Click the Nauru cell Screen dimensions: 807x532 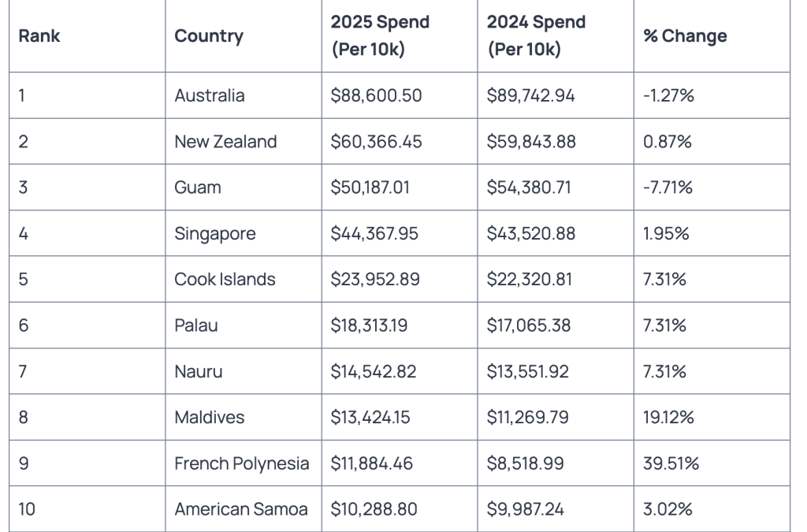[x=199, y=371]
